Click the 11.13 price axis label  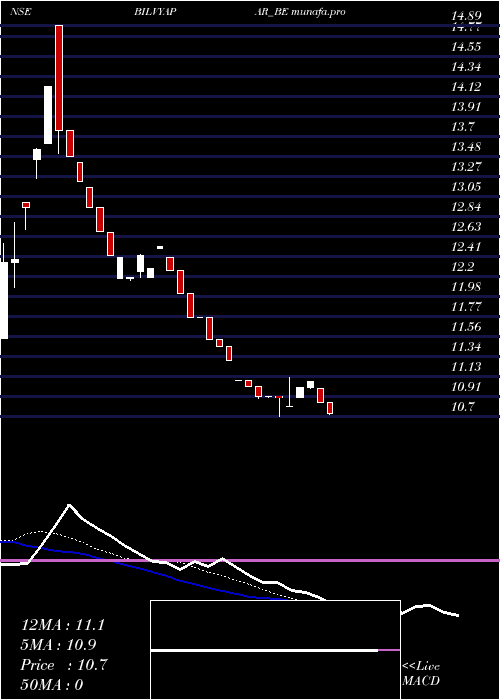click(466, 367)
